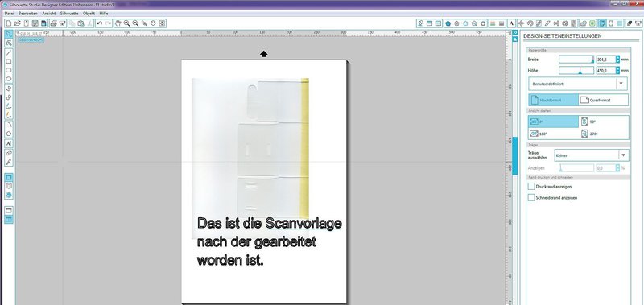The image size is (644, 305).
Task: Open the text style panel (A icon)
Action: click(511, 23)
